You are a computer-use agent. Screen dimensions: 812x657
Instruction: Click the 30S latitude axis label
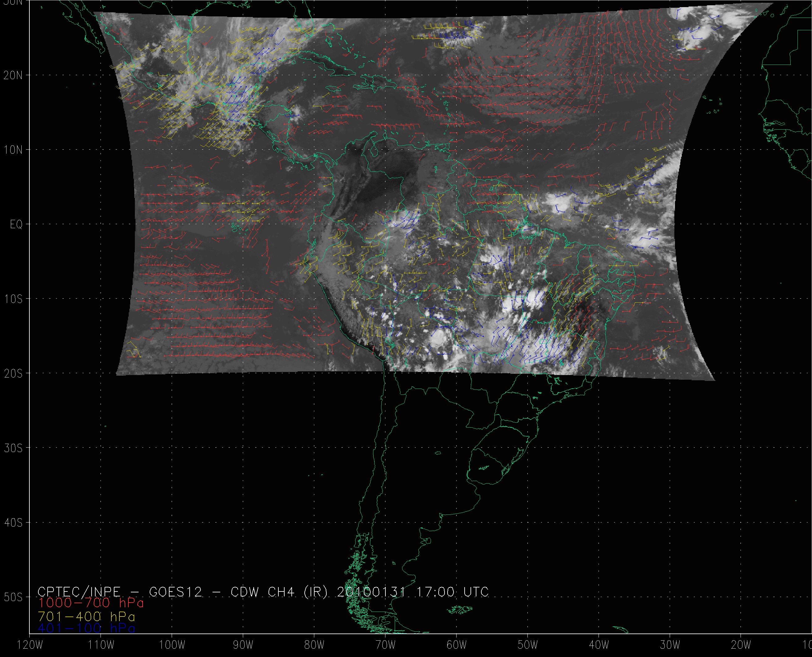pos(13,448)
